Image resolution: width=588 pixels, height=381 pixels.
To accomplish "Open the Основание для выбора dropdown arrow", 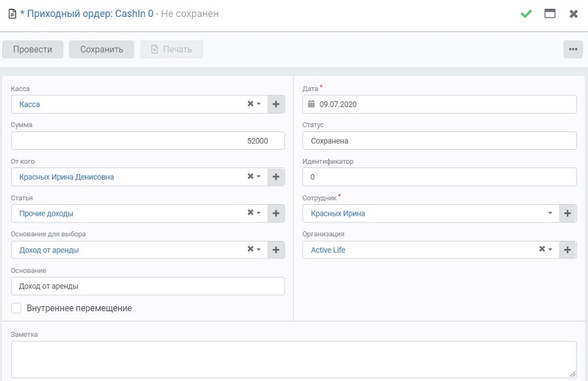I will (x=259, y=249).
